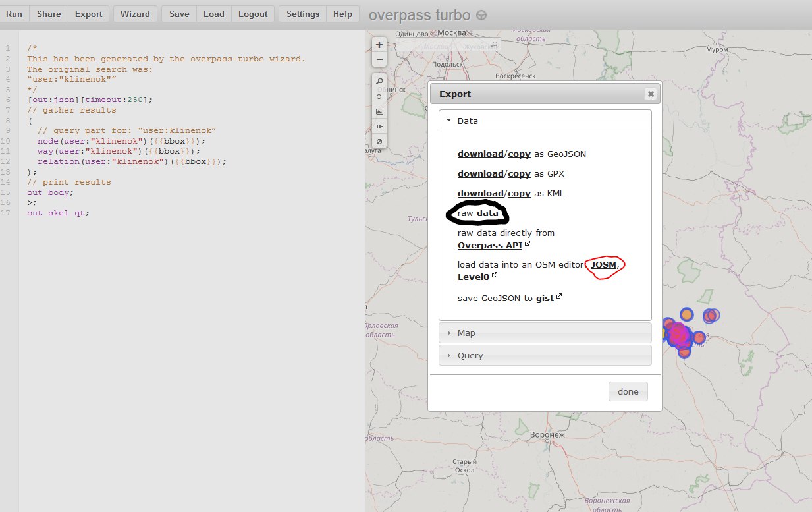Click the zoom to data magnifier button
Image resolution: width=812 pixels, height=512 pixels.
[x=379, y=82]
